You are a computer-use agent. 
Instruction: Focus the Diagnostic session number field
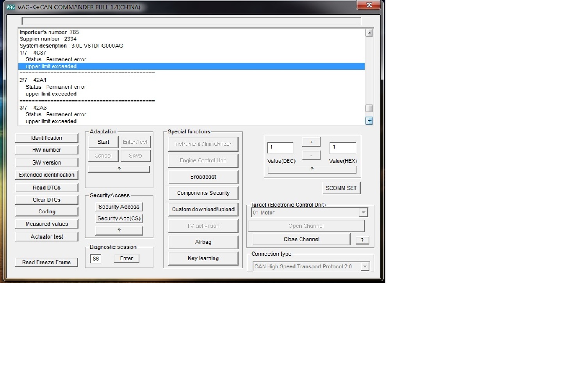(96, 259)
